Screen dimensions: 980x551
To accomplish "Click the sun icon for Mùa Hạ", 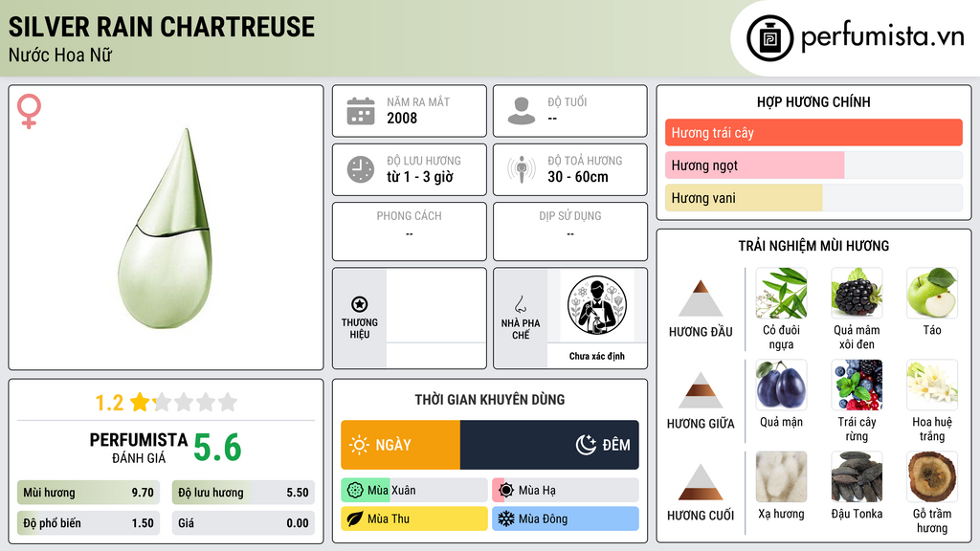I will (506, 491).
